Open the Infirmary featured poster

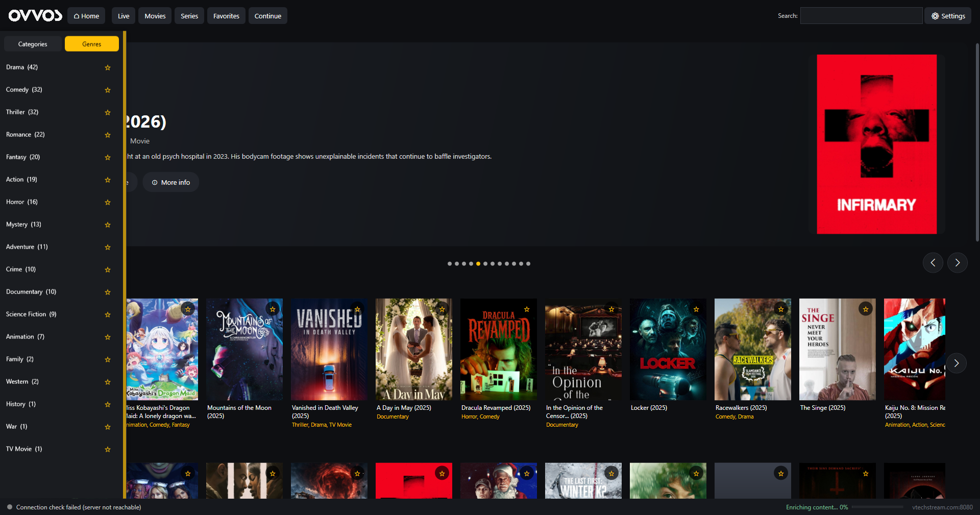click(x=877, y=144)
